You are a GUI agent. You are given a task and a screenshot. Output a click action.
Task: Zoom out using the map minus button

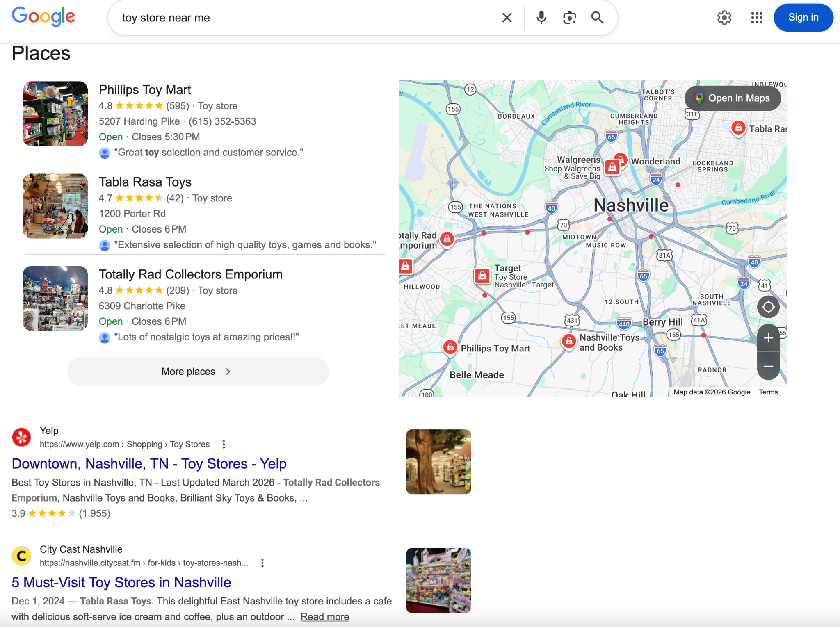(768, 366)
